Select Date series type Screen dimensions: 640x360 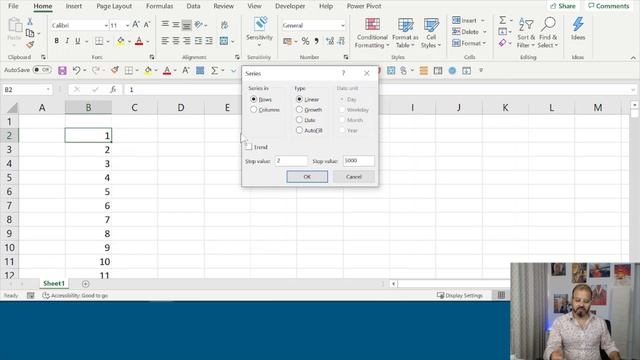coord(299,120)
